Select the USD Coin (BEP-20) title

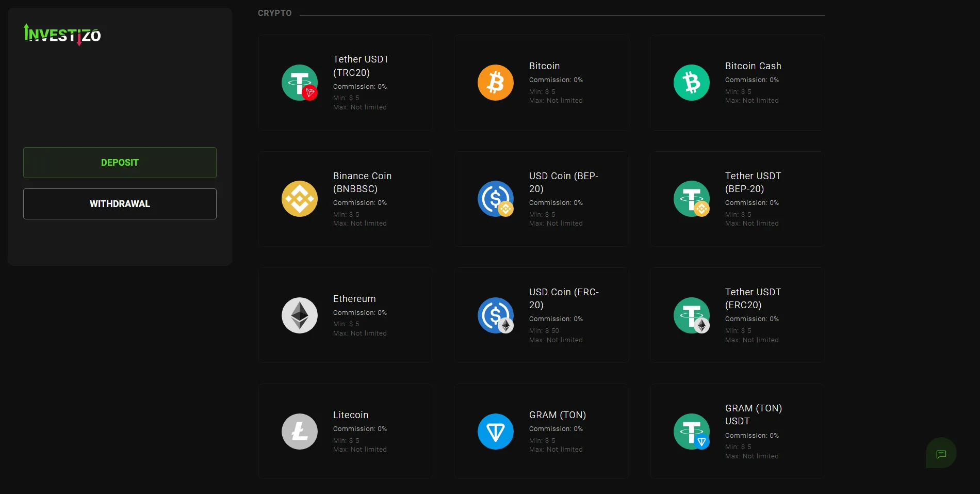[564, 182]
